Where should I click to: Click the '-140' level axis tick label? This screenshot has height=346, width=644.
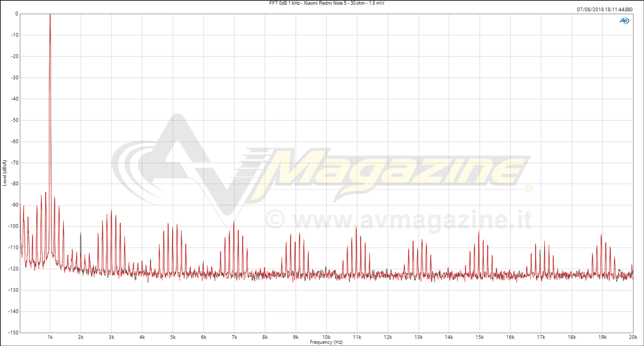point(13,311)
